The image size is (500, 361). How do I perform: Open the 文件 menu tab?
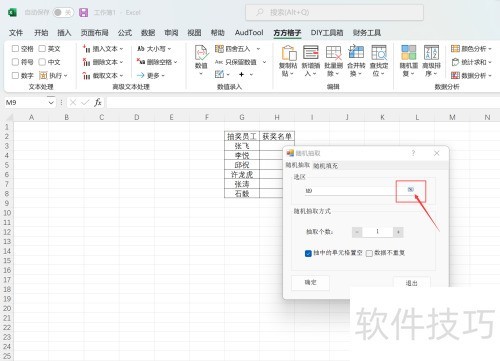pos(16,33)
